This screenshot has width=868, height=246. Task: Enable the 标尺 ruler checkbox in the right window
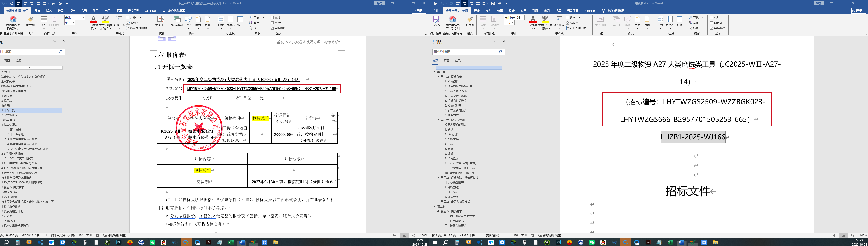click(x=712, y=18)
